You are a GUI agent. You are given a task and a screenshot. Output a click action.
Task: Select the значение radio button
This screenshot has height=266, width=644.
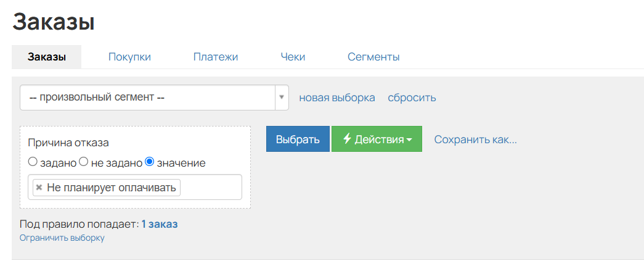[x=150, y=162]
